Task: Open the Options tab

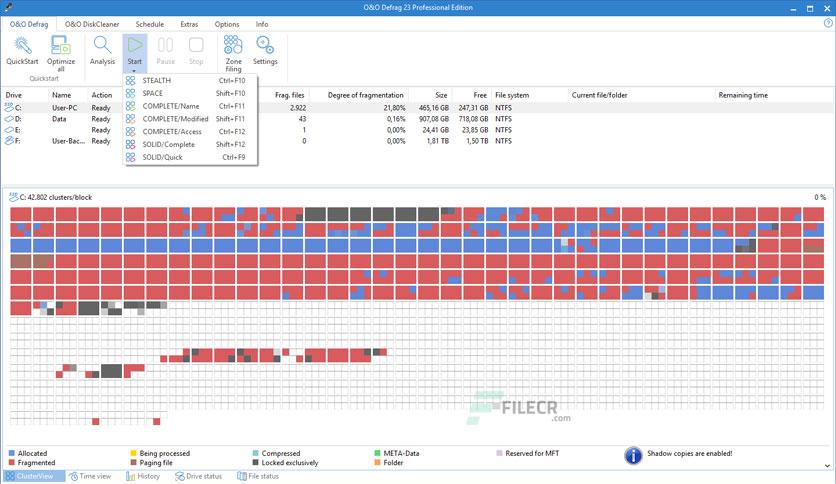Action: [x=227, y=24]
